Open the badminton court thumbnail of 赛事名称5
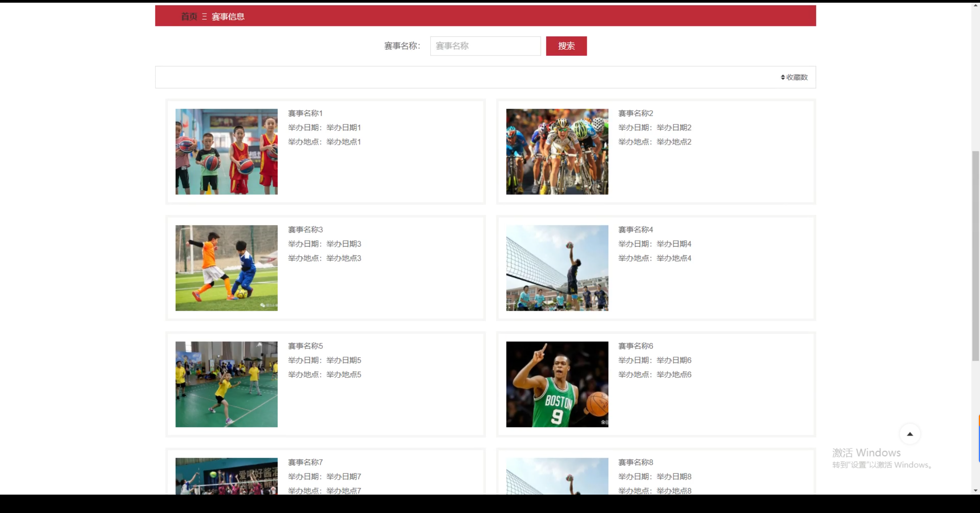This screenshot has width=980, height=513. click(226, 384)
